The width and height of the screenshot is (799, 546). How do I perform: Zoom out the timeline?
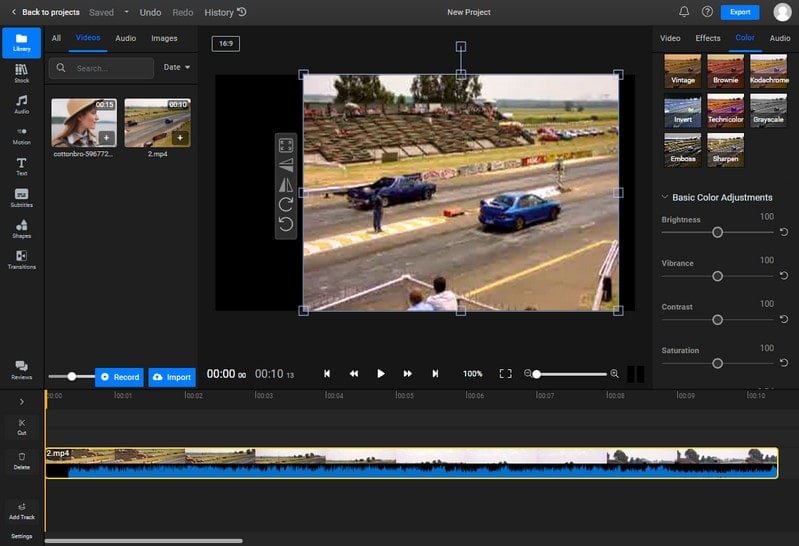[528, 374]
